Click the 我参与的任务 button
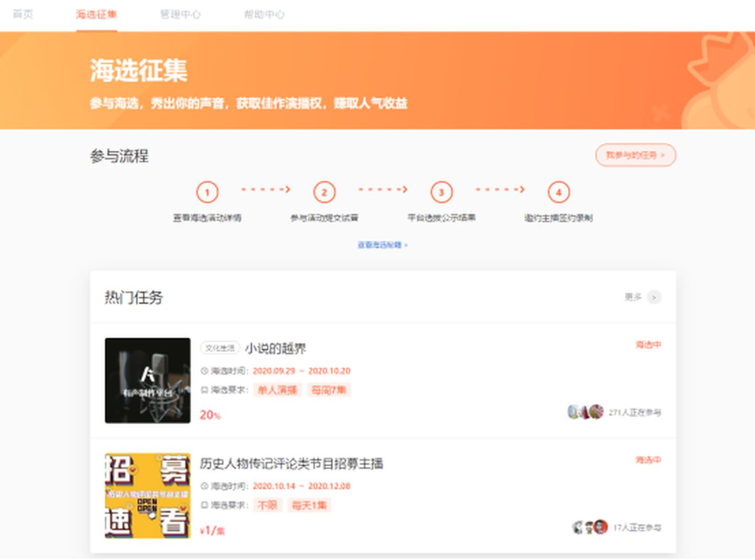 (635, 155)
